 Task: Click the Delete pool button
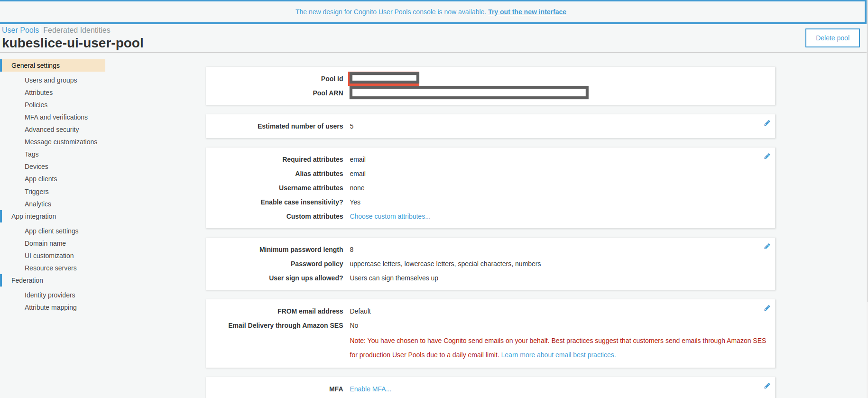click(832, 38)
